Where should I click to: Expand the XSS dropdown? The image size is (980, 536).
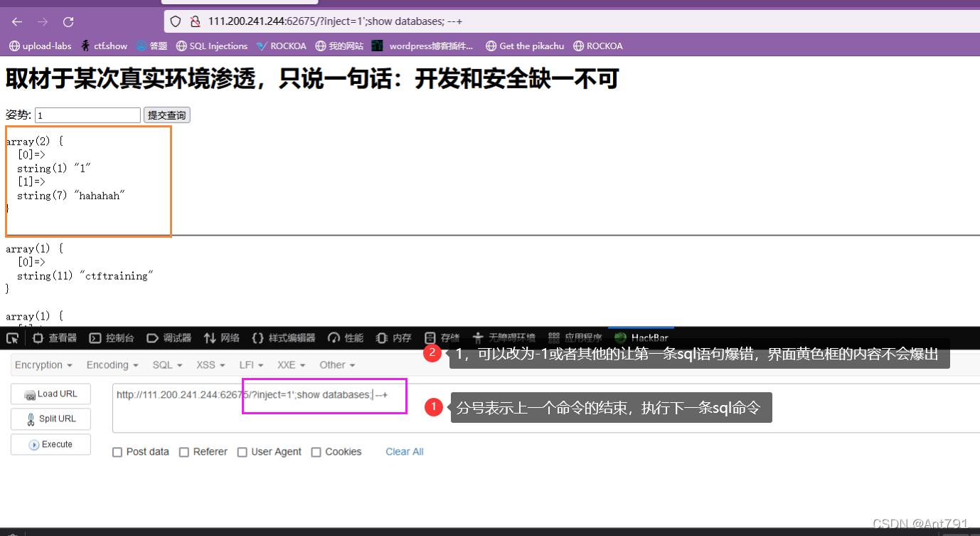(x=211, y=365)
